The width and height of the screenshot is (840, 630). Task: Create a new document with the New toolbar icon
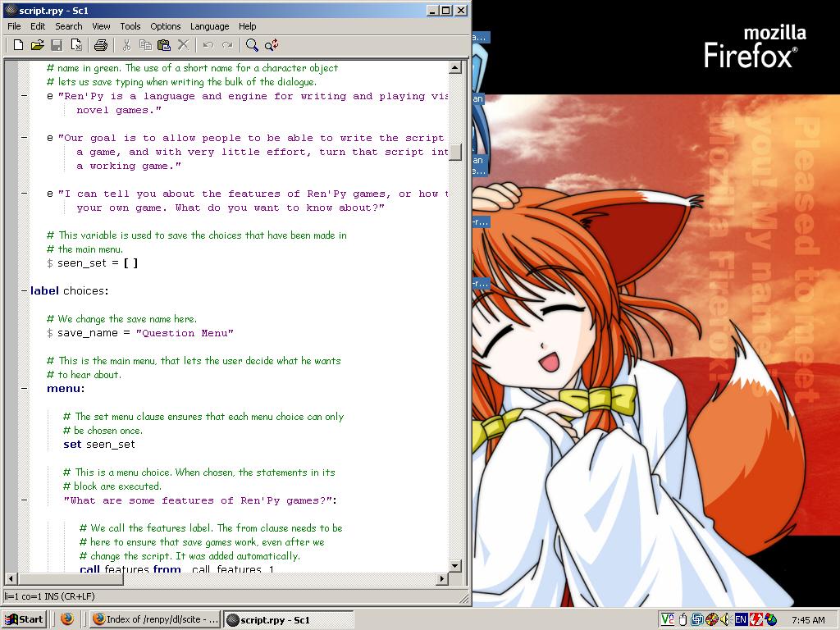pos(18,45)
